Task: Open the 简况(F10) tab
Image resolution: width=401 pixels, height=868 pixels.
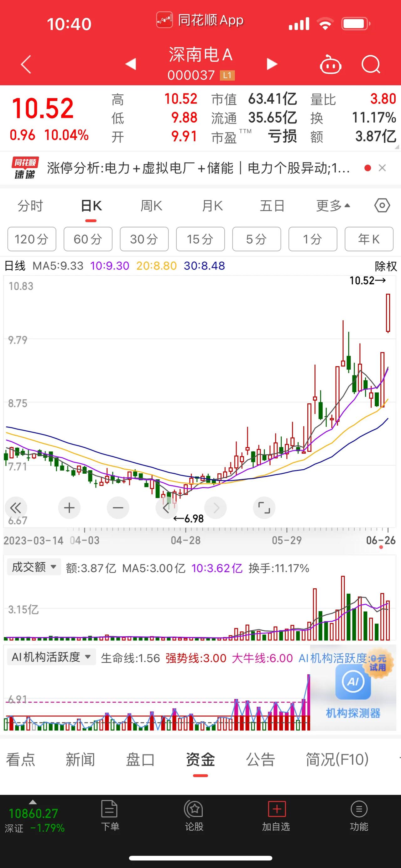Action: point(337,760)
